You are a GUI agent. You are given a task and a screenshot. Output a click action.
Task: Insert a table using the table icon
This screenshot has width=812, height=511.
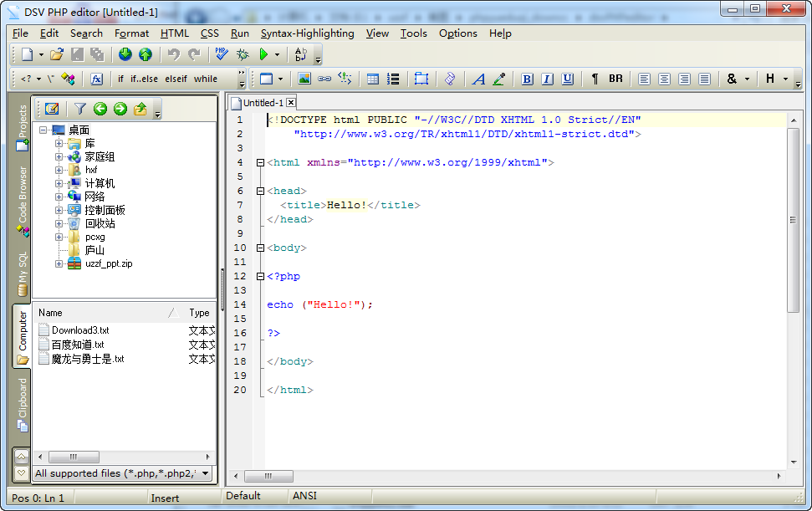tap(373, 79)
